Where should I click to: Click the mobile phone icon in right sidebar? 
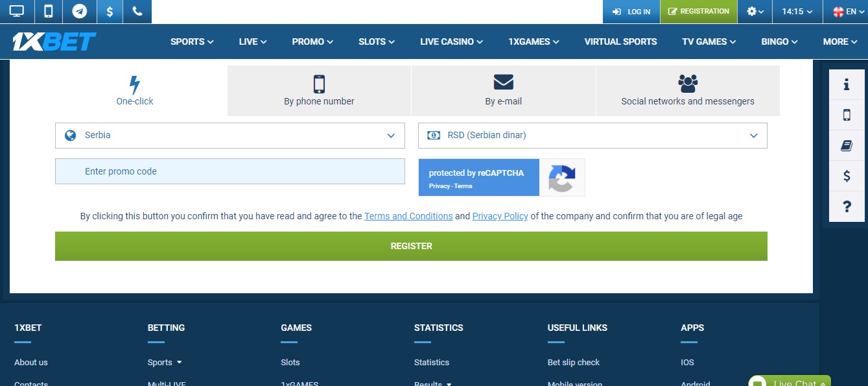click(x=847, y=115)
